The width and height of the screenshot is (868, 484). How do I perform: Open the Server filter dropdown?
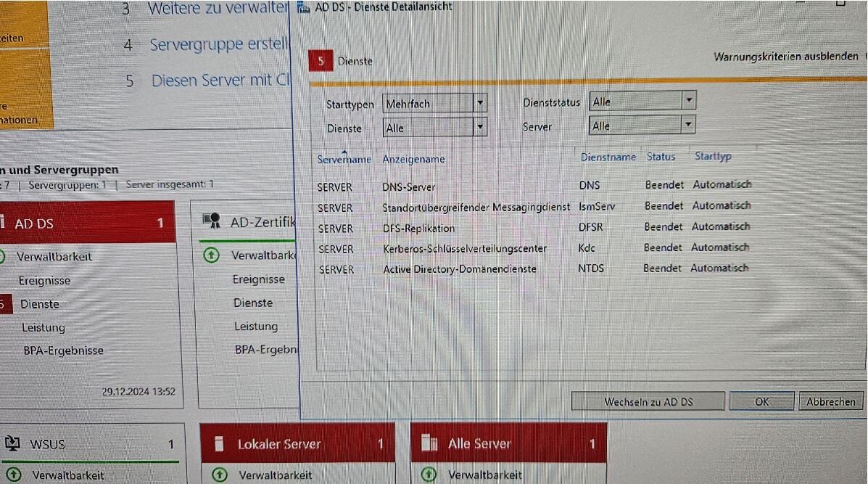(x=642, y=125)
